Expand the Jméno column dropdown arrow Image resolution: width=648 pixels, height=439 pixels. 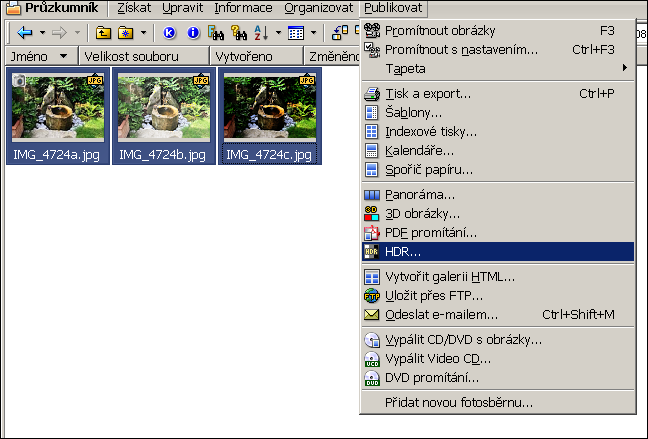click(63, 56)
